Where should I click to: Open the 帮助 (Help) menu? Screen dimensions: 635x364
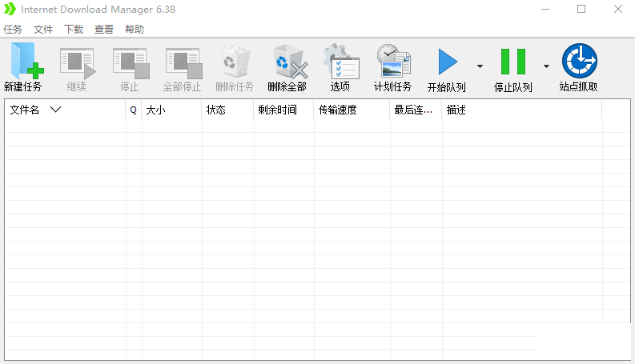(135, 30)
